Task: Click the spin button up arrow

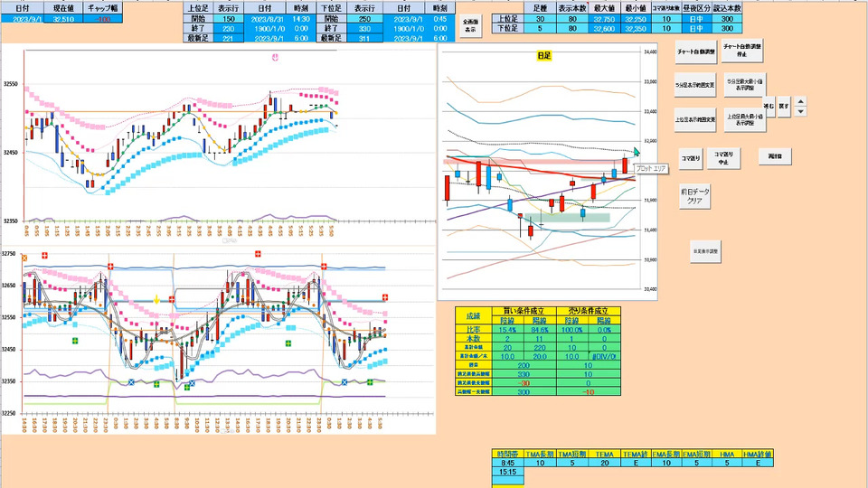Action: pos(800,101)
